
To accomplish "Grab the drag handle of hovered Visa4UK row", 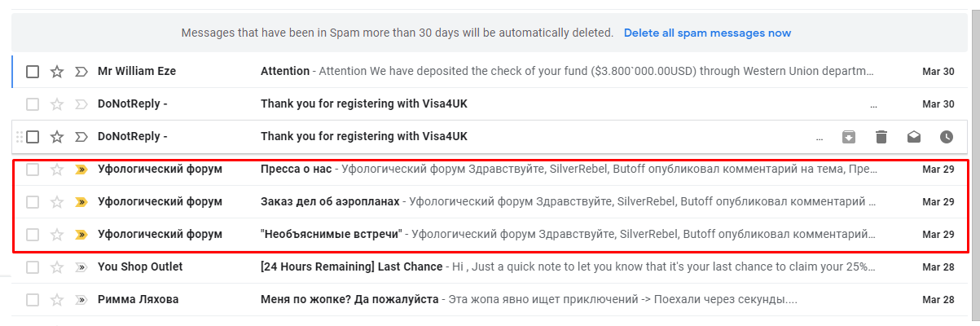I will point(20,137).
